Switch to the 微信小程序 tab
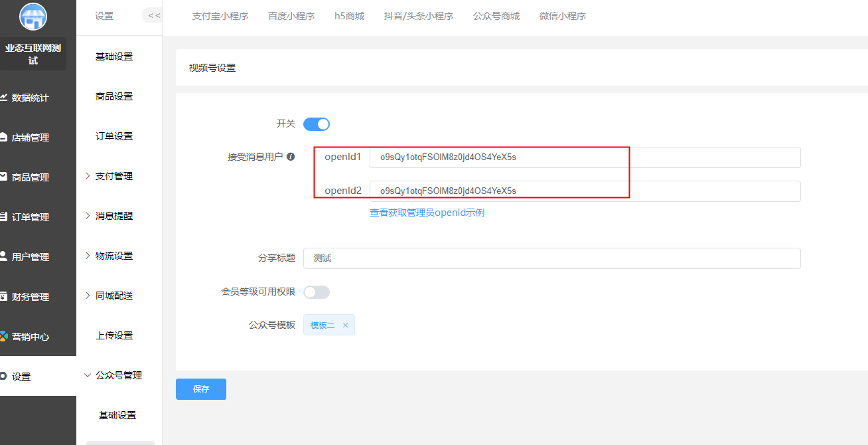This screenshot has height=445, width=868. click(x=563, y=16)
